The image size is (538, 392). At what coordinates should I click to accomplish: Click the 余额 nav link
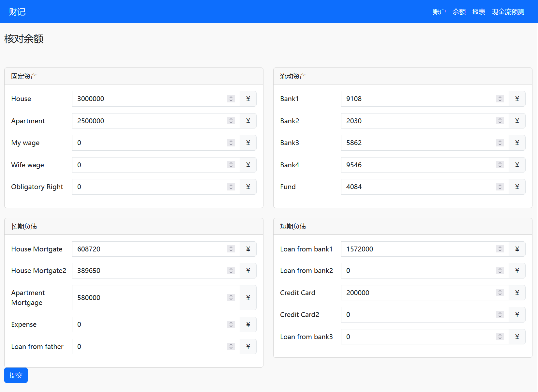pyautogui.click(x=459, y=12)
